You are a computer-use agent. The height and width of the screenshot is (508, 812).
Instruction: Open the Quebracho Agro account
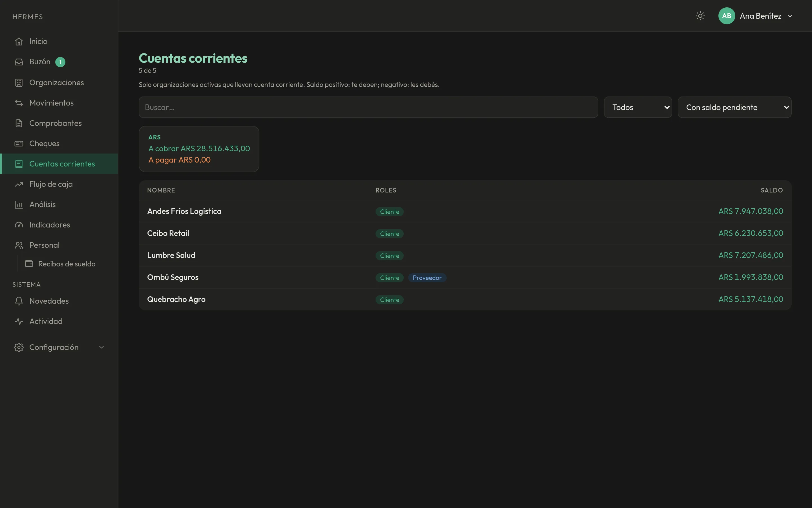tap(465, 299)
